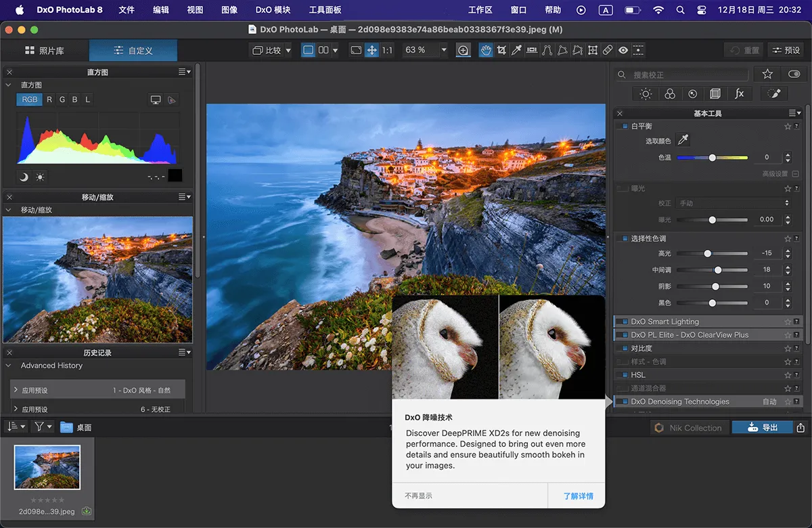Click the 了解详情 link in popup

[x=578, y=496]
